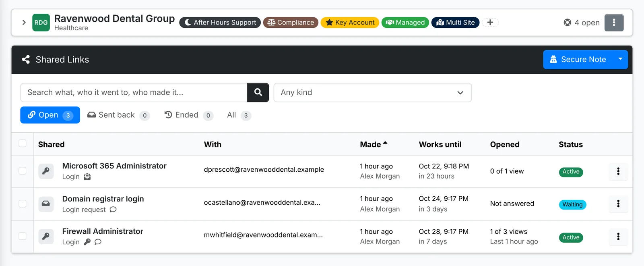This screenshot has width=644, height=266.
Task: Open row menu for Microsoft 365 Administrator
Action: coord(618,171)
